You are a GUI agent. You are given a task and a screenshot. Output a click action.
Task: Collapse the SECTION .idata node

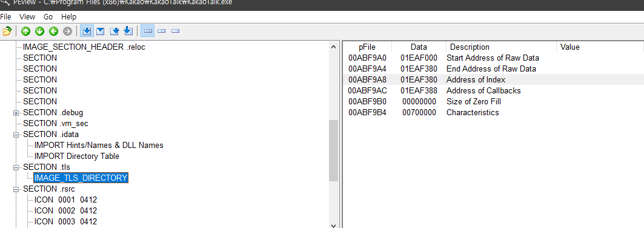coord(16,135)
